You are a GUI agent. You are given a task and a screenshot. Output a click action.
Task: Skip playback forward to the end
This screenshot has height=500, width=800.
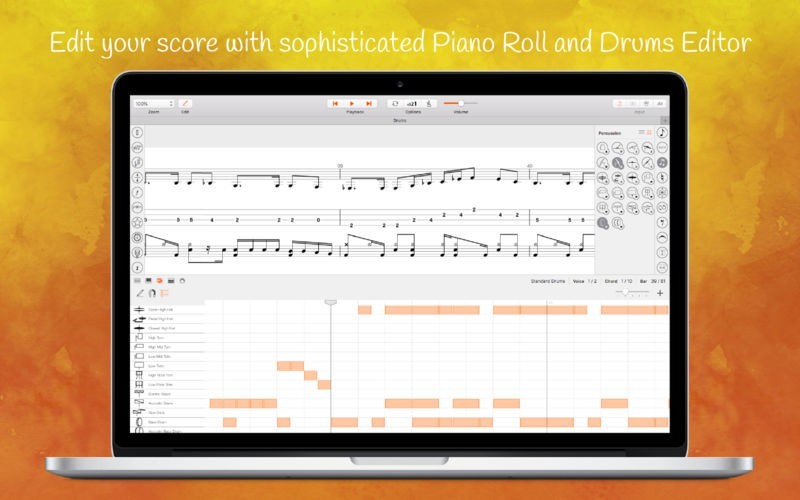tap(369, 103)
